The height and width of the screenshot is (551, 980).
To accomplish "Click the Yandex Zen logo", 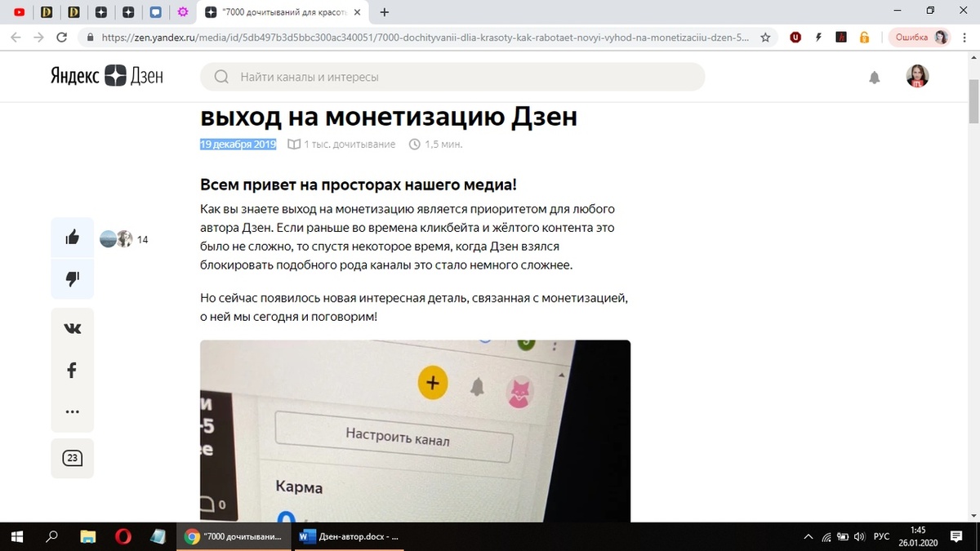I will tap(106, 76).
